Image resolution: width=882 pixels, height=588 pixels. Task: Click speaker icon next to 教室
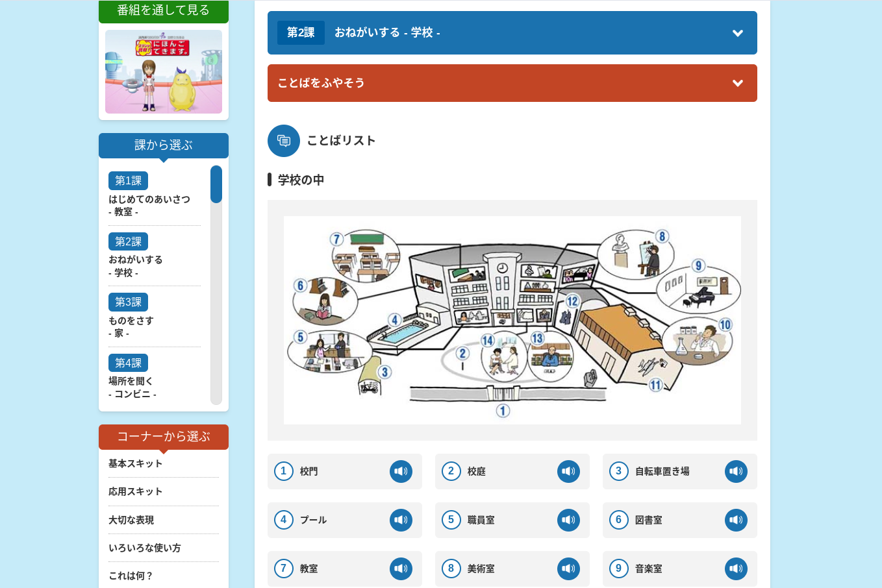point(401,569)
